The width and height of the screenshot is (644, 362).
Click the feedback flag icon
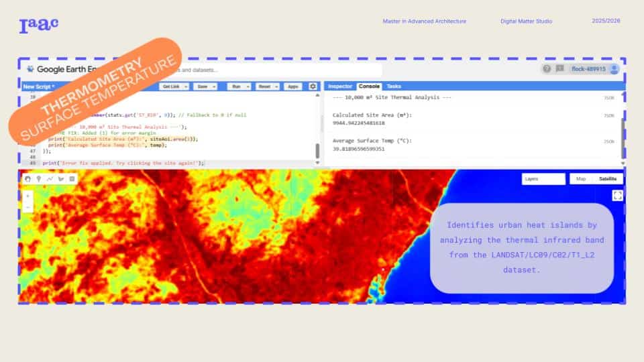click(559, 68)
